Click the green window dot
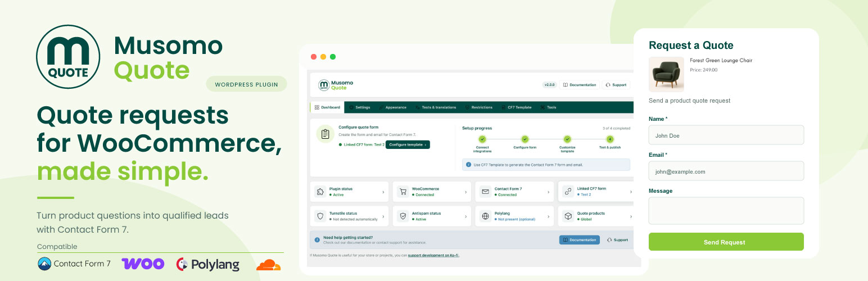Image resolution: width=868 pixels, height=281 pixels. point(333,57)
